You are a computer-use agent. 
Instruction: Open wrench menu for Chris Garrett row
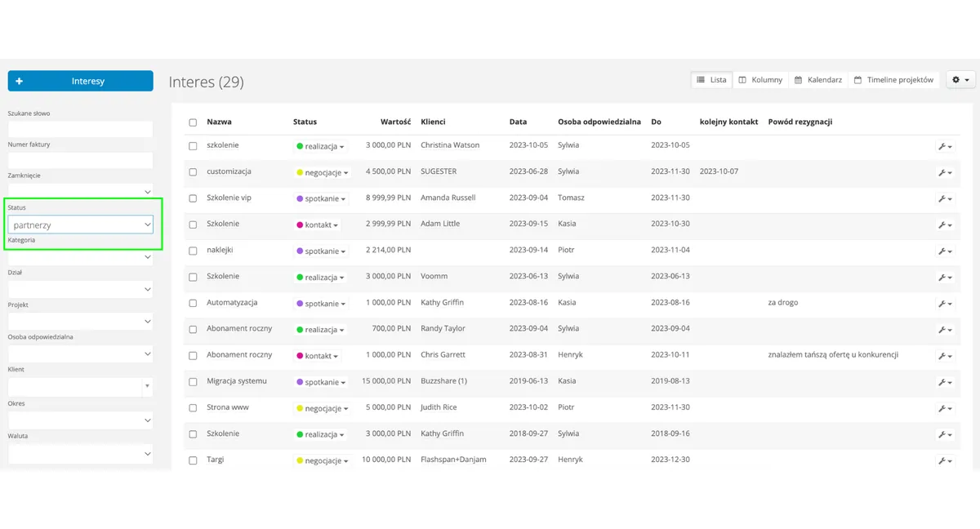(x=945, y=356)
